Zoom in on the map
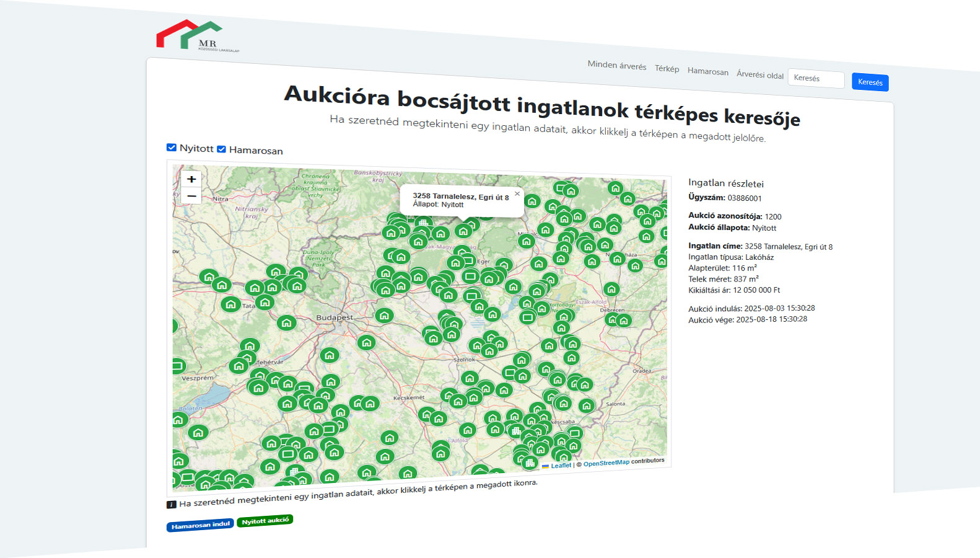 191,179
